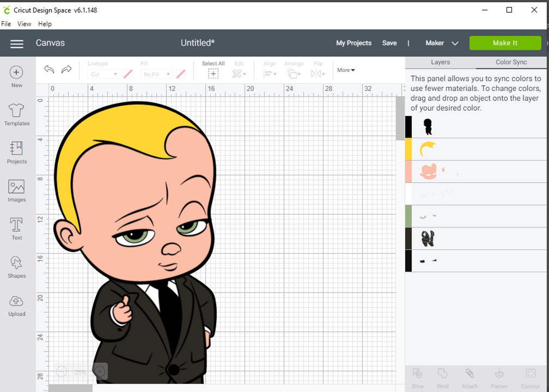Select the yellow hair layer in Color Sync

pyautogui.click(x=476, y=149)
